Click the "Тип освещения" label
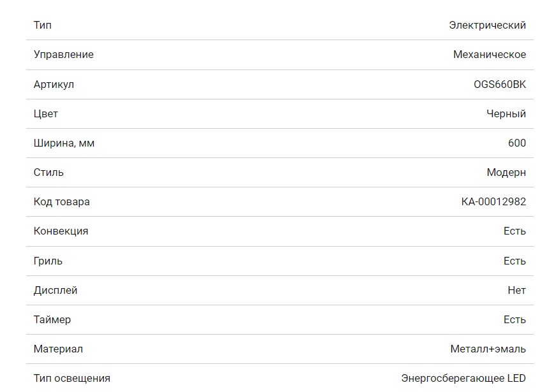The width and height of the screenshot is (547, 392). [x=72, y=379]
